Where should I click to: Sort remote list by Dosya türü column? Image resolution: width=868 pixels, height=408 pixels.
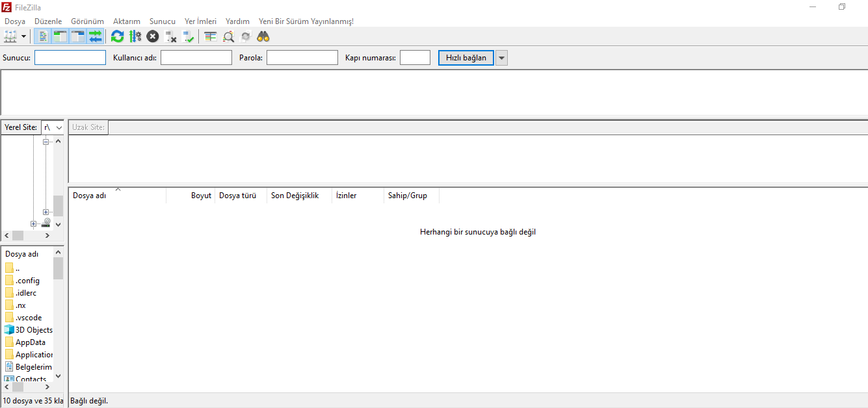241,196
